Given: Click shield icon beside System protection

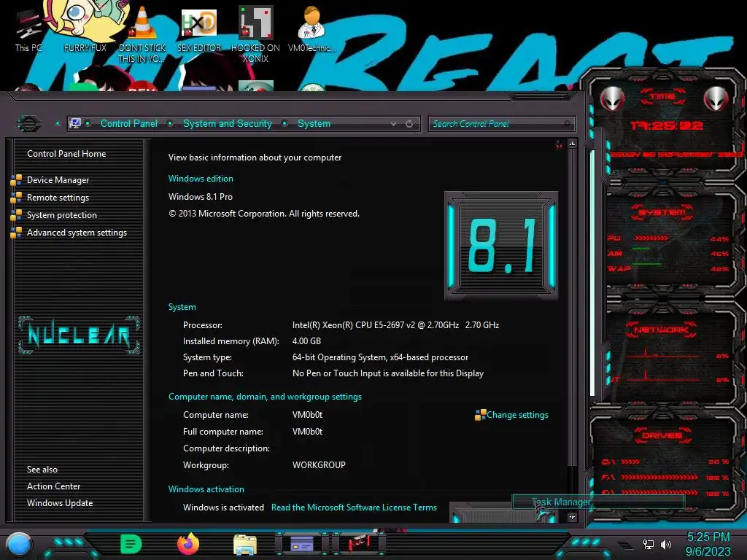Looking at the screenshot, I should 16,215.
